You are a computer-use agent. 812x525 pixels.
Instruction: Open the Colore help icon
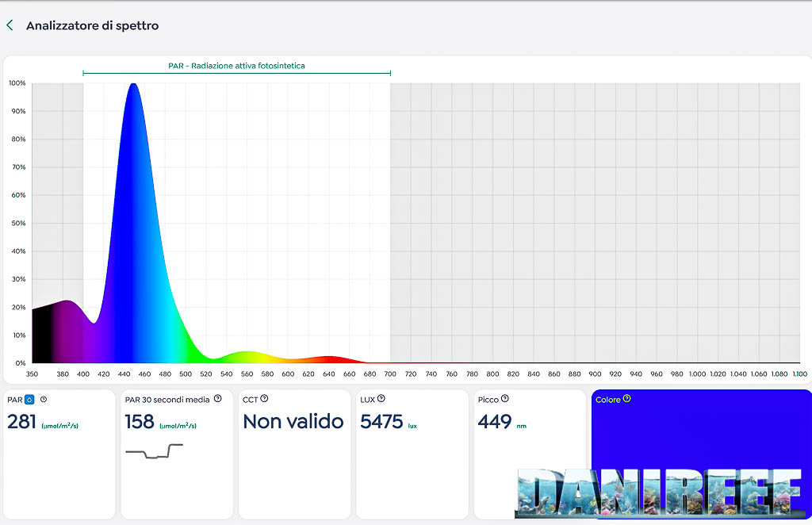[626, 399]
